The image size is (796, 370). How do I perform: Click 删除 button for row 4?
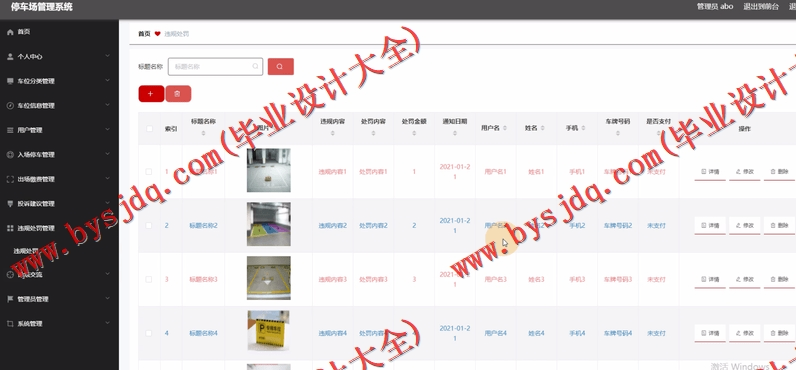779,333
